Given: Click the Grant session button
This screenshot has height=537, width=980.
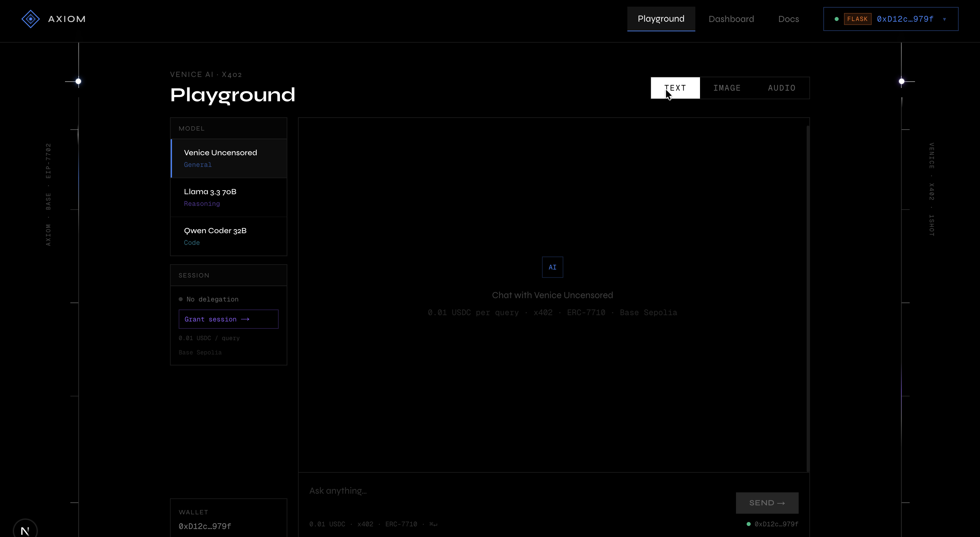Looking at the screenshot, I should (229, 319).
